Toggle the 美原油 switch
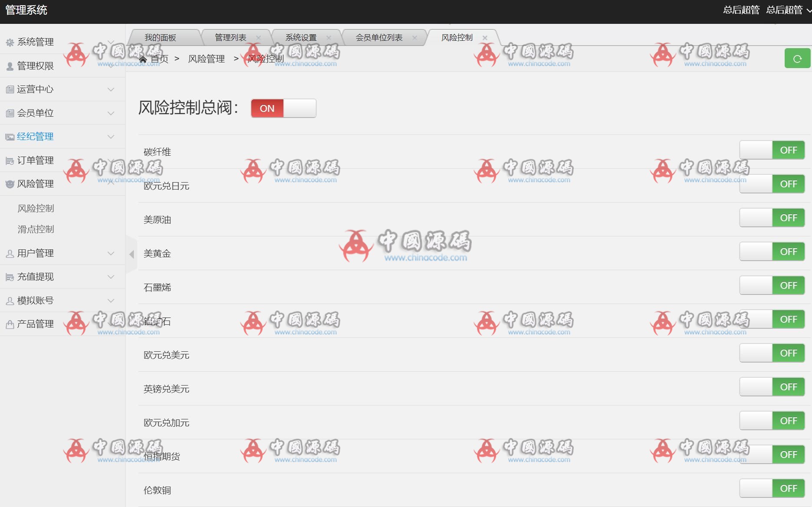The height and width of the screenshot is (507, 812). coord(772,218)
